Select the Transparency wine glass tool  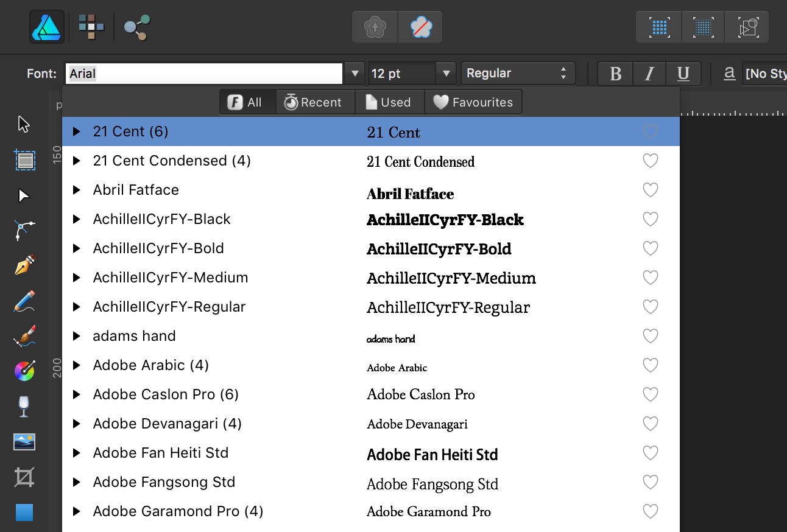pos(24,406)
